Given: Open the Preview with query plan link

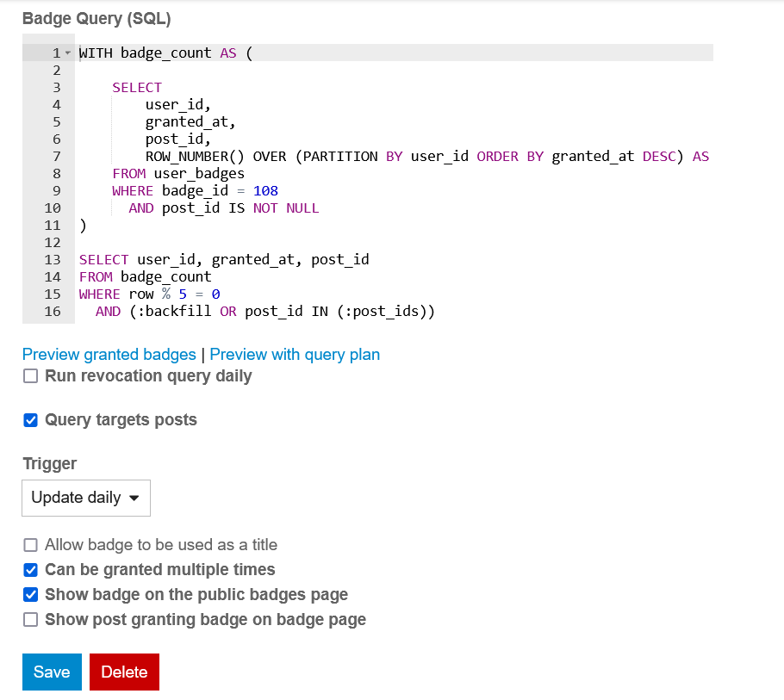Looking at the screenshot, I should (x=295, y=354).
